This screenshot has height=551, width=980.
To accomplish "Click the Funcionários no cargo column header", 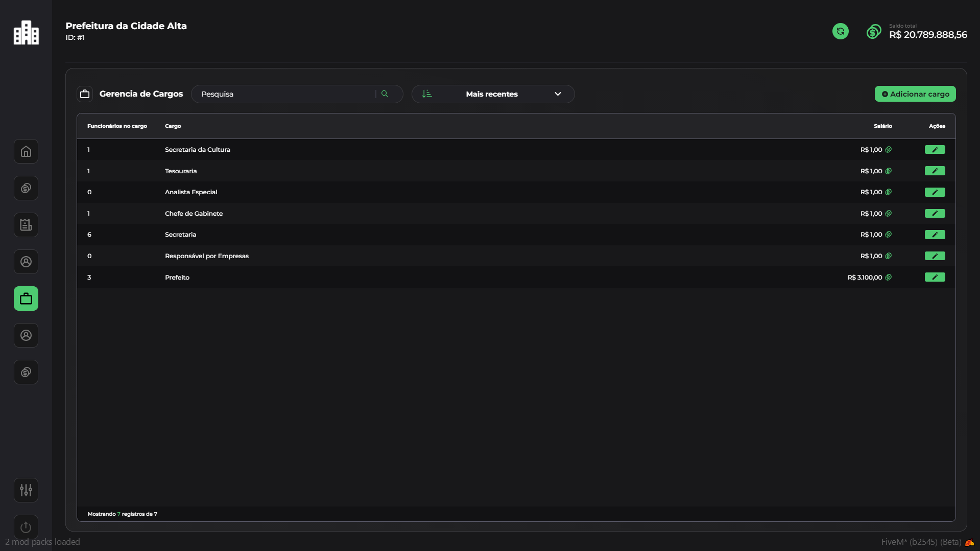I will pos(117,126).
